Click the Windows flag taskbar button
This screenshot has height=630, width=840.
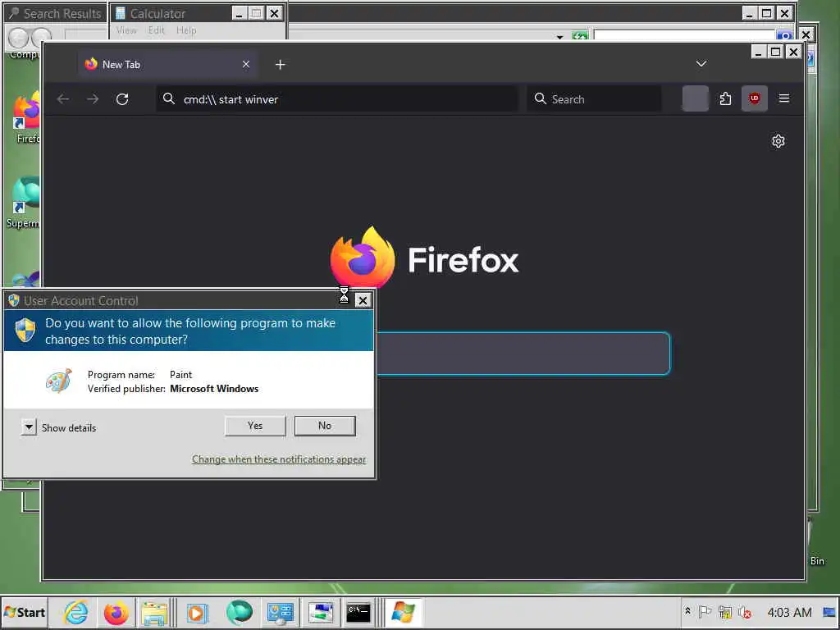tap(403, 612)
